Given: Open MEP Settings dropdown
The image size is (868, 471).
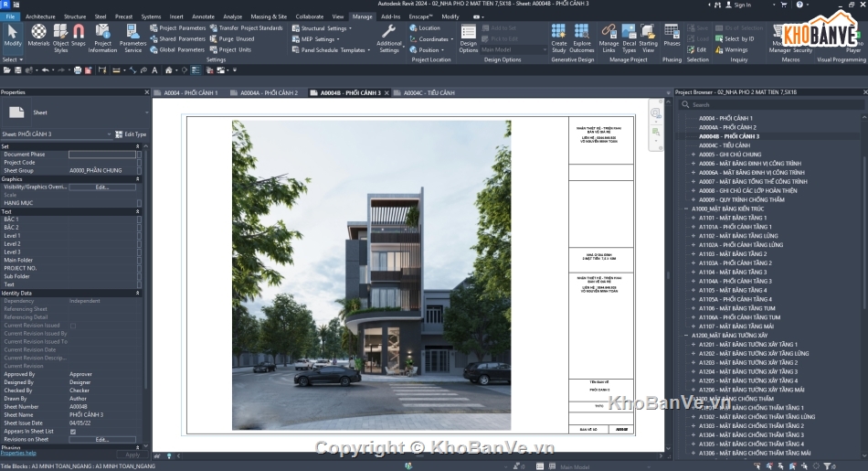Looking at the screenshot, I should pos(315,38).
